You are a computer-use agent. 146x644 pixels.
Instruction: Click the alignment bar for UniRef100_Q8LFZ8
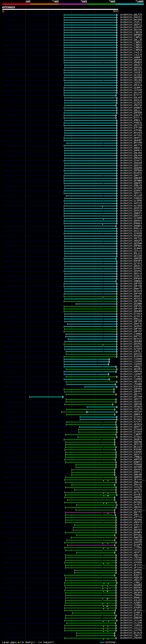[x=91, y=15]
